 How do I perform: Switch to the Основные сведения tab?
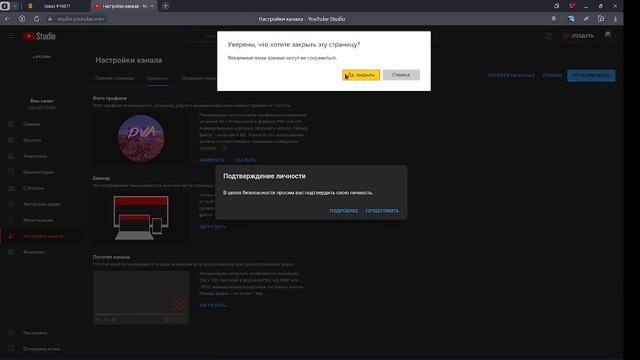tap(198, 78)
